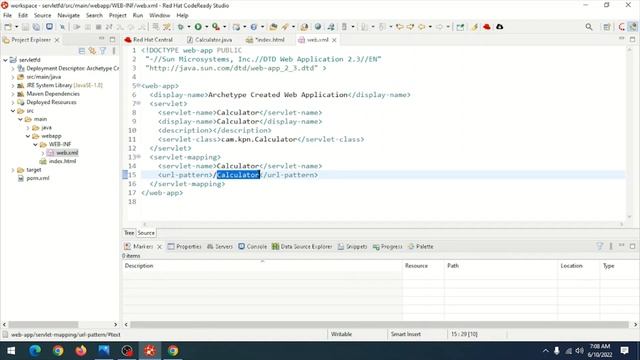Click the Project Explorer horizontal scrollbar
The width and height of the screenshot is (640, 360).
coord(43,324)
